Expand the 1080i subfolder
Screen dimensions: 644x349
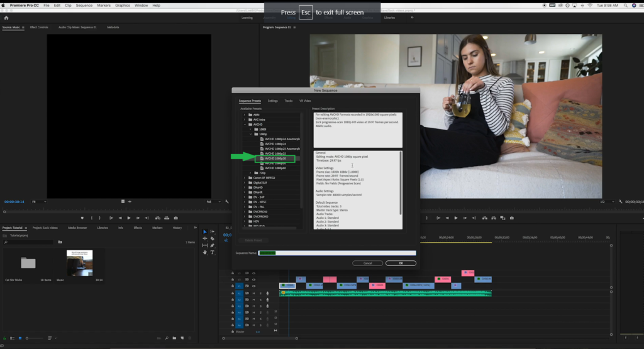coord(250,130)
